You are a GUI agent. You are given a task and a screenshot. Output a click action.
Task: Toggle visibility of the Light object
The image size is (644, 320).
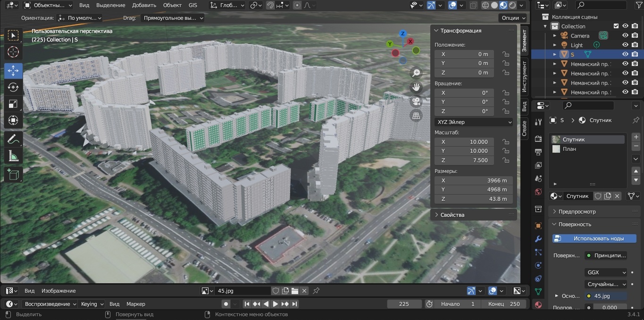625,45
